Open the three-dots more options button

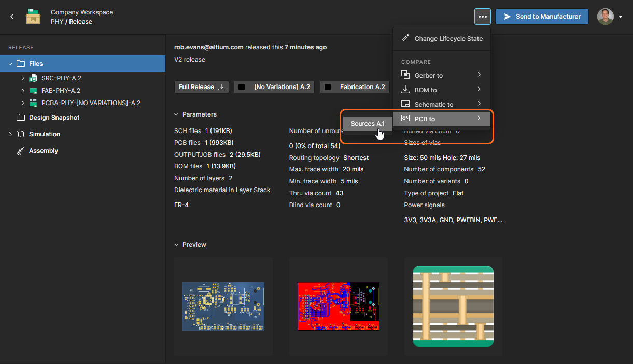point(482,17)
